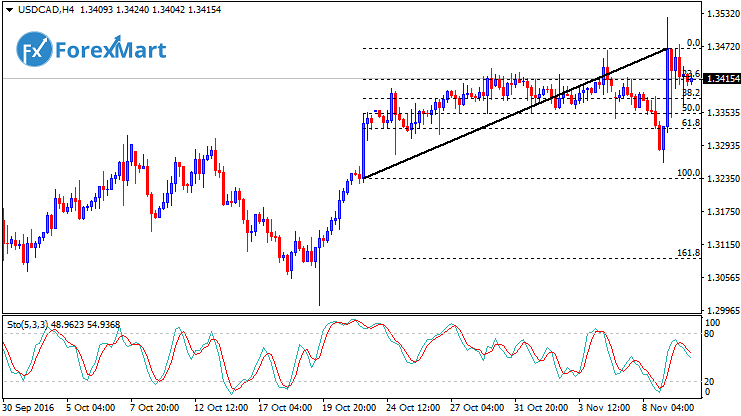Viewport: 741px width, 416px height.
Task: Select the Fibonacci 61.8 level label
Action: pyautogui.click(x=690, y=123)
